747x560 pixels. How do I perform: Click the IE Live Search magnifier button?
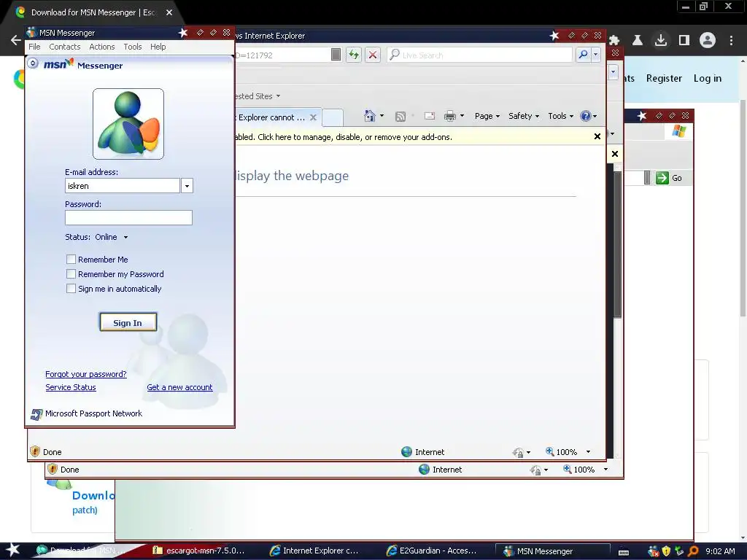[583, 55]
